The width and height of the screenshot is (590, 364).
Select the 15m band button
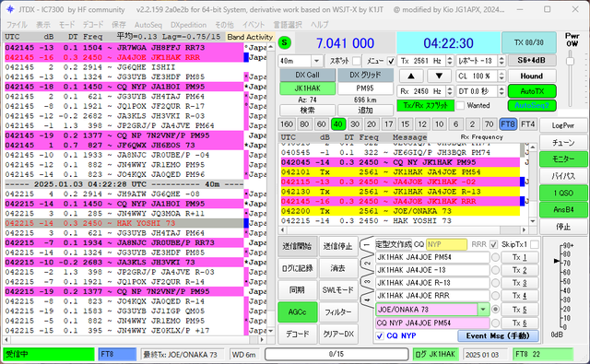[405, 124]
